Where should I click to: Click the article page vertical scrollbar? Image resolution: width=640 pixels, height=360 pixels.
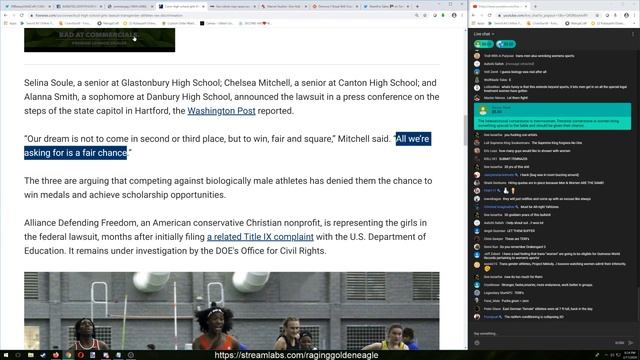(x=466, y=131)
